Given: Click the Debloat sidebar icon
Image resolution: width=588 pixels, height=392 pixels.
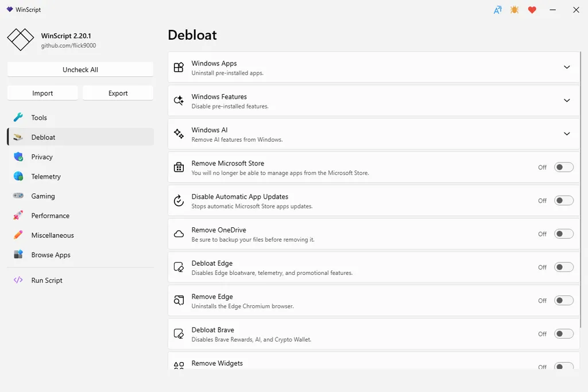Looking at the screenshot, I should [18, 137].
